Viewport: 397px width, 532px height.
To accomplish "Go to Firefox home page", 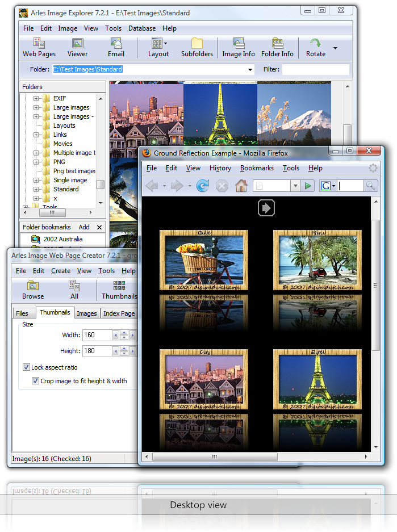I will coord(241,186).
